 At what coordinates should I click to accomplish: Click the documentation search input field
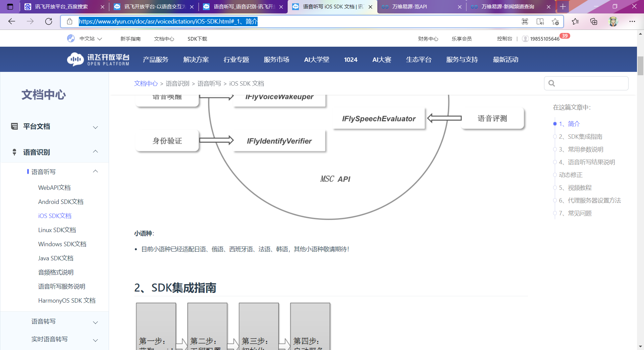click(586, 83)
